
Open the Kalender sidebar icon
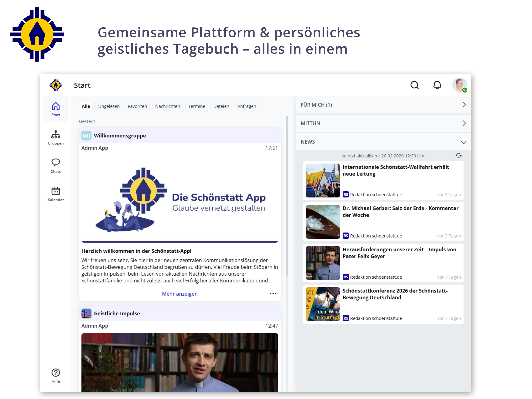(55, 194)
